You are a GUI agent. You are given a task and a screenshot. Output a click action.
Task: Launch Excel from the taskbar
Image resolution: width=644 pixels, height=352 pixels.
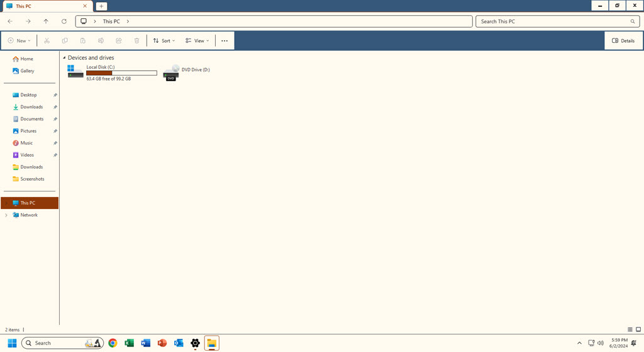[x=129, y=343]
